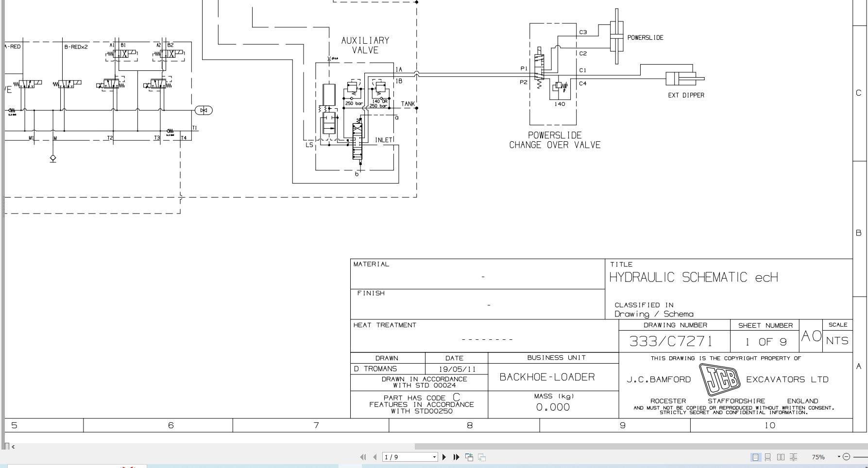Click the D TROMANS drawn-by name
868x468 pixels.
(x=375, y=369)
